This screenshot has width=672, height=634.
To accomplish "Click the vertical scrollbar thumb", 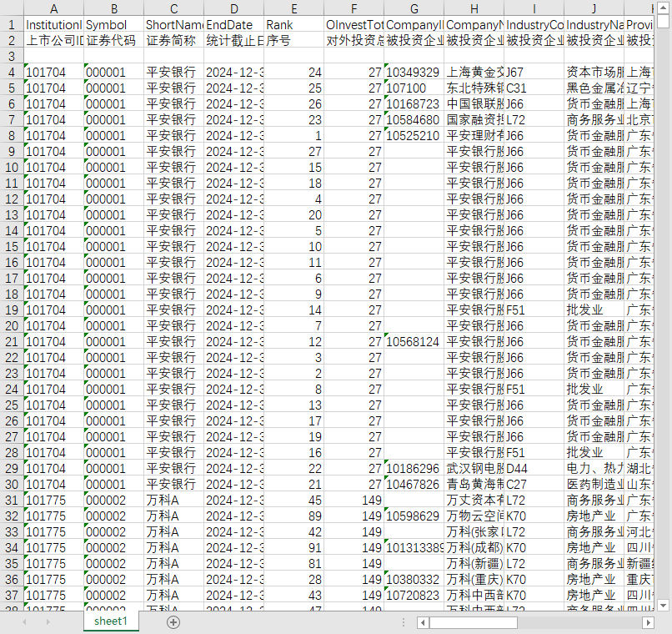I will click(663, 21).
